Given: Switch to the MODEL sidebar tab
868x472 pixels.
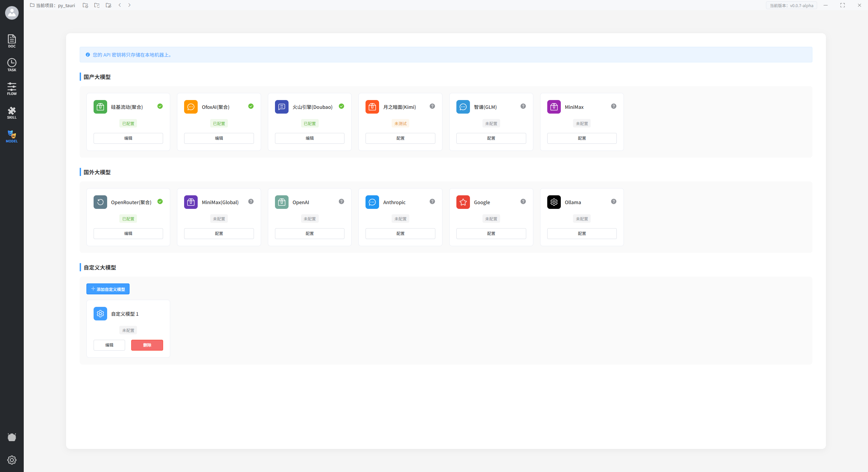Looking at the screenshot, I should click(12, 136).
